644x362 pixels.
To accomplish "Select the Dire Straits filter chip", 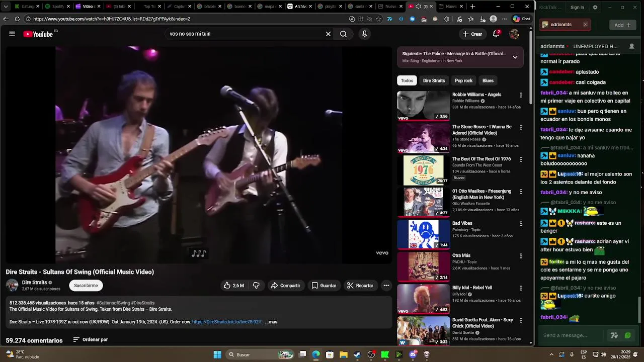I will (x=434, y=80).
